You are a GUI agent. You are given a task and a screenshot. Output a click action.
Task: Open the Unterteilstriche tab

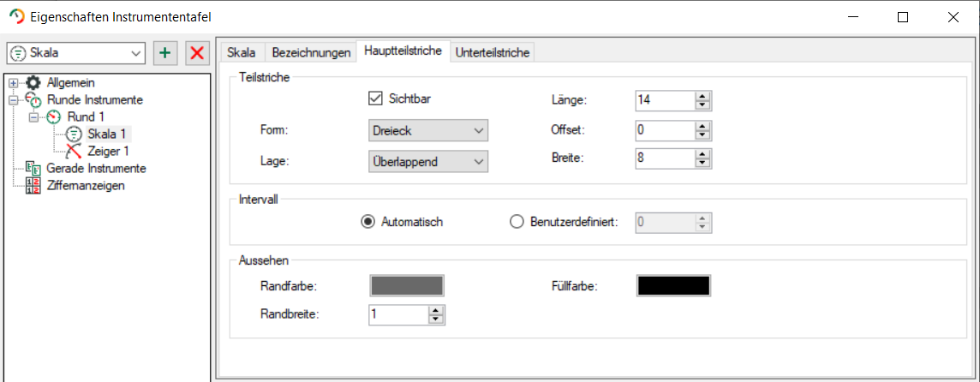493,52
